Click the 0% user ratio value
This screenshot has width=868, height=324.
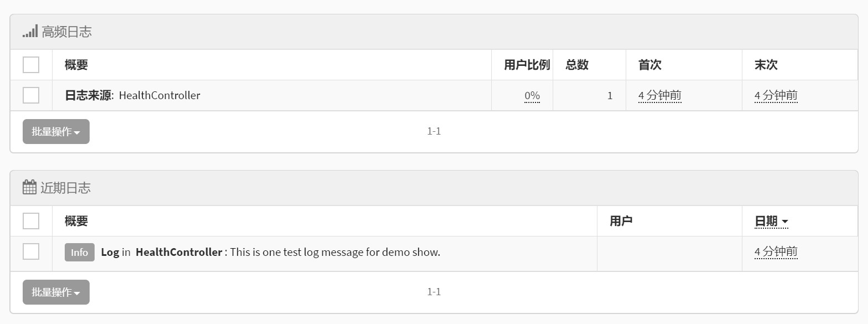click(x=532, y=96)
